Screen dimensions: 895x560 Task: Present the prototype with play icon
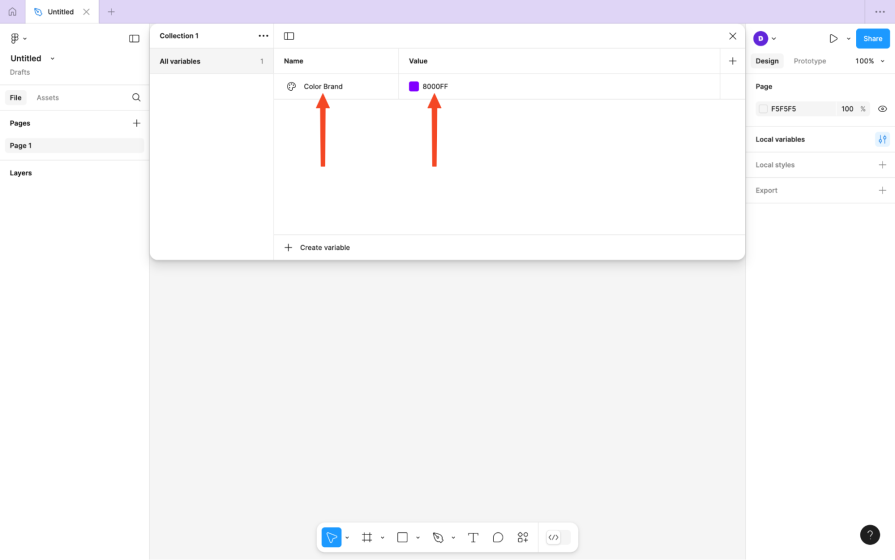[x=833, y=39]
